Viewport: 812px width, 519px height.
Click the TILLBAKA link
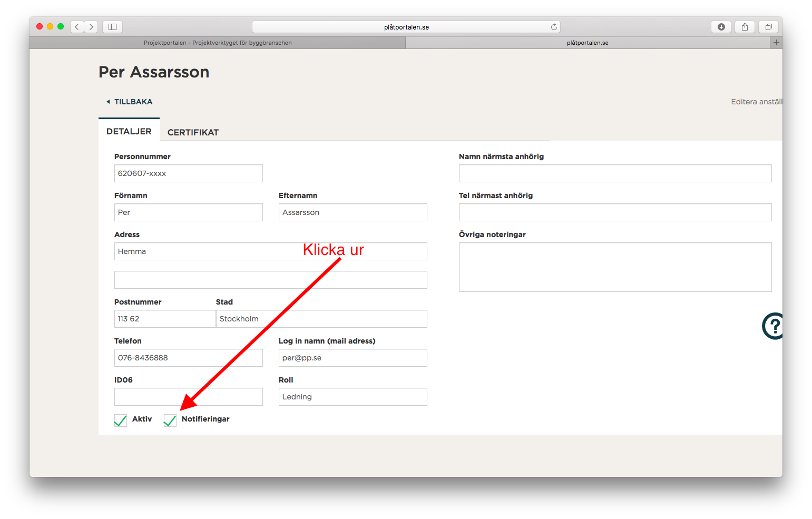133,102
